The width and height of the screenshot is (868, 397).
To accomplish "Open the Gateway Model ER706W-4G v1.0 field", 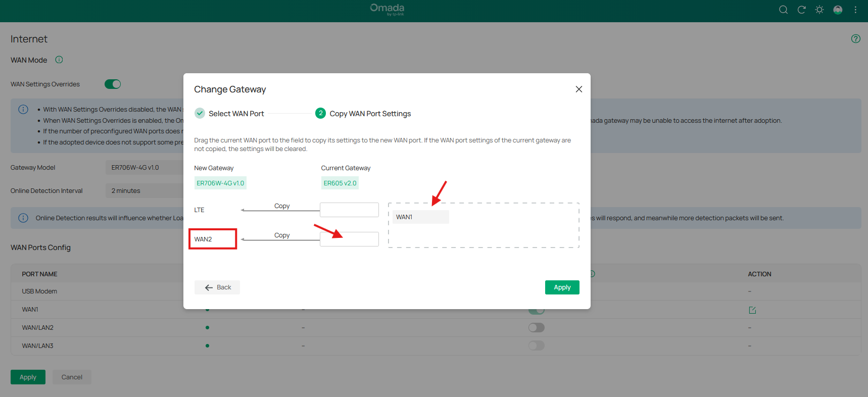I will [144, 167].
